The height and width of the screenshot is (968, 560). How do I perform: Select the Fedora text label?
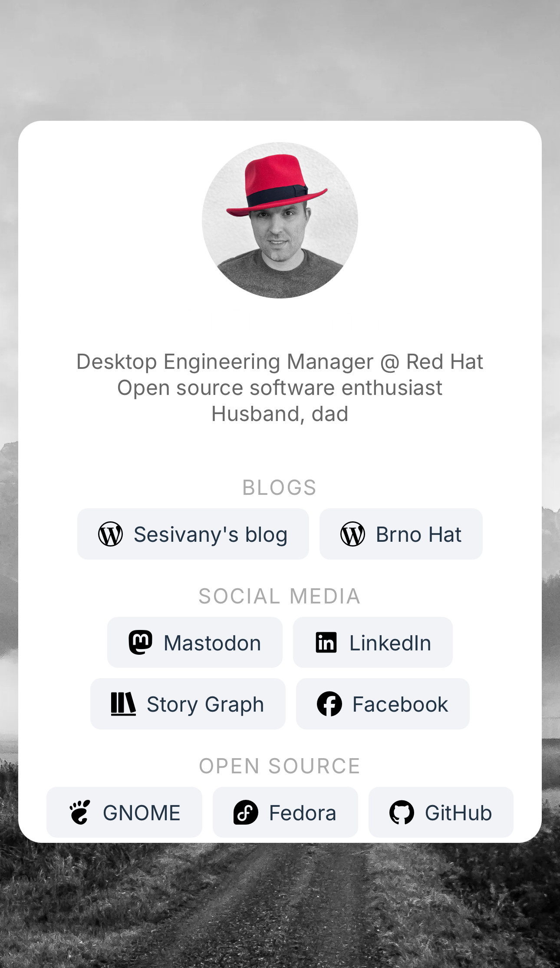coord(303,813)
